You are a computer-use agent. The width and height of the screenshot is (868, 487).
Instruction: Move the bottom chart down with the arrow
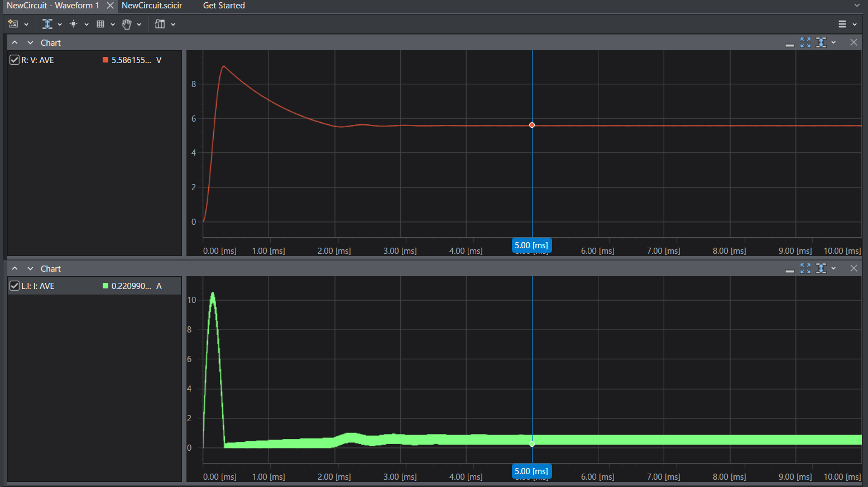coord(30,269)
